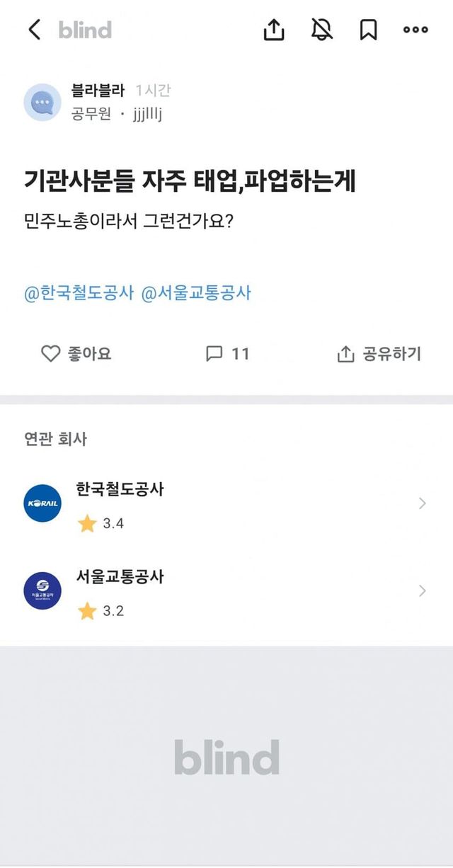
Task: Click the KORAIL company logo
Action: 42,503
